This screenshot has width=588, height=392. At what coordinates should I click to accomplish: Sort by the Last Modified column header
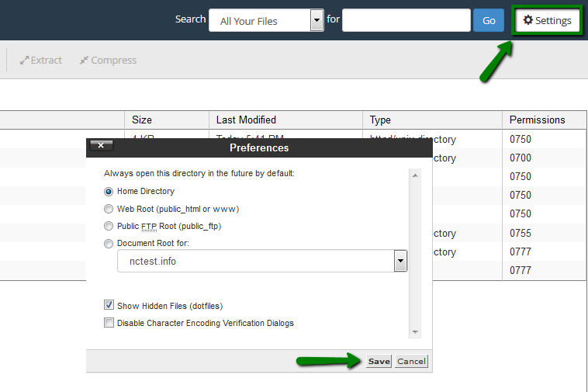(x=285, y=120)
